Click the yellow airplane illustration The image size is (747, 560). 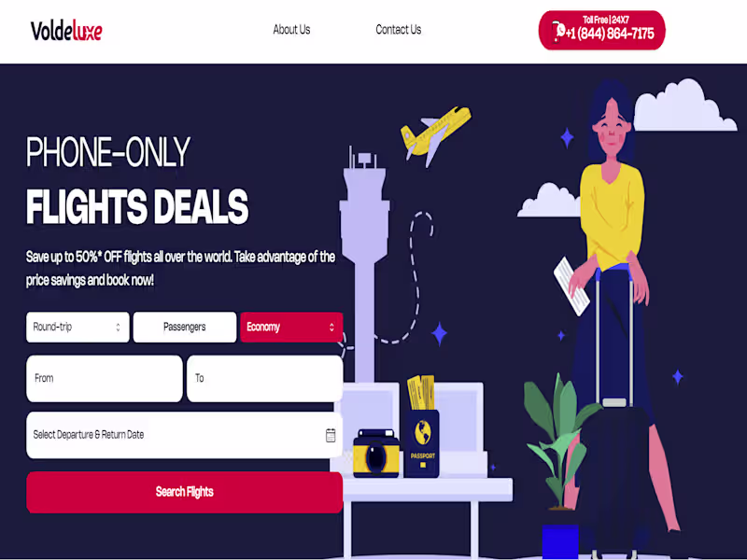[x=435, y=135]
